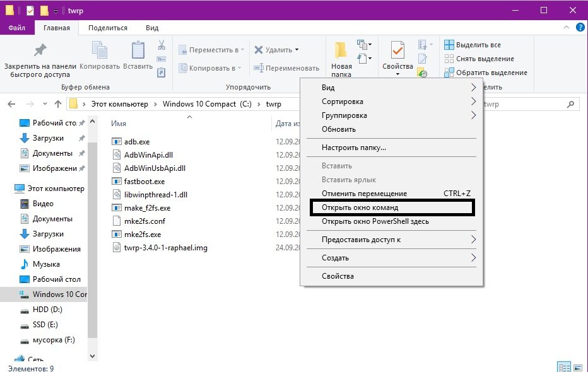The width and height of the screenshot is (588, 372).
Task: Switch to the Share tab
Action: (108, 28)
